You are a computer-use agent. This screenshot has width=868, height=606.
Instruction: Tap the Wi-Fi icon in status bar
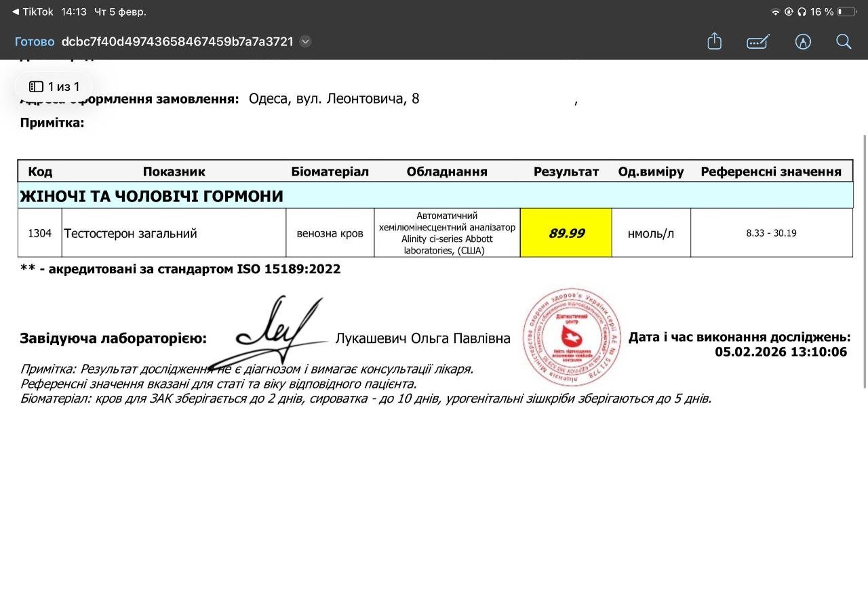coord(775,12)
